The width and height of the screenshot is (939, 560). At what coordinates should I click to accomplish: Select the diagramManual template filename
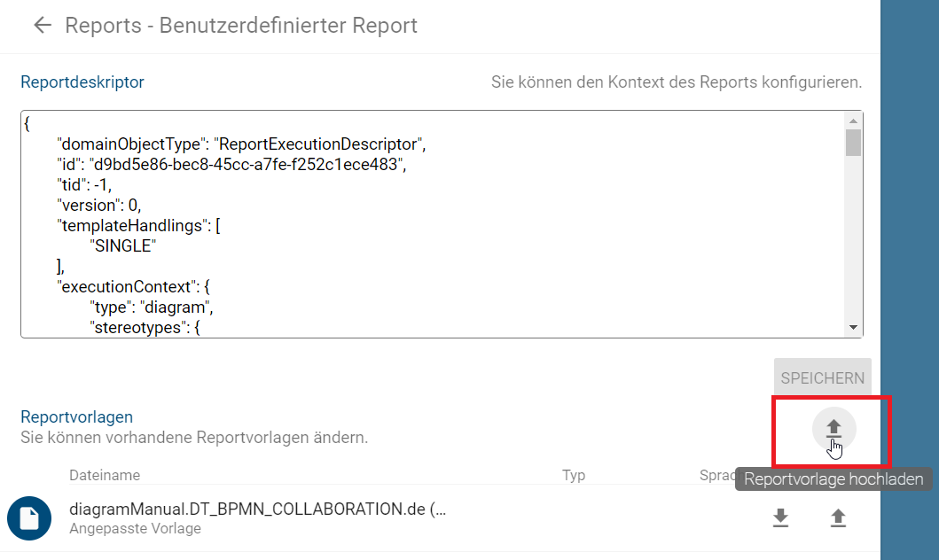pos(257,508)
